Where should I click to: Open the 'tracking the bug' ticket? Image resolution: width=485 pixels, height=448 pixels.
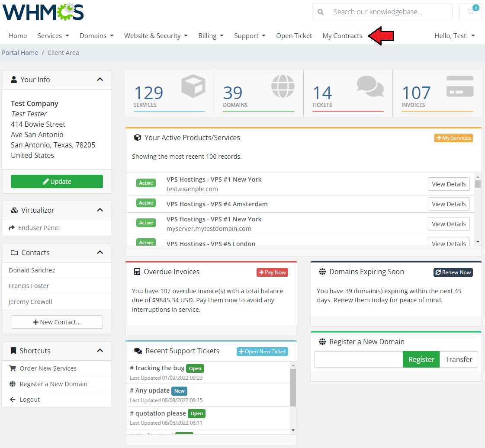click(157, 368)
